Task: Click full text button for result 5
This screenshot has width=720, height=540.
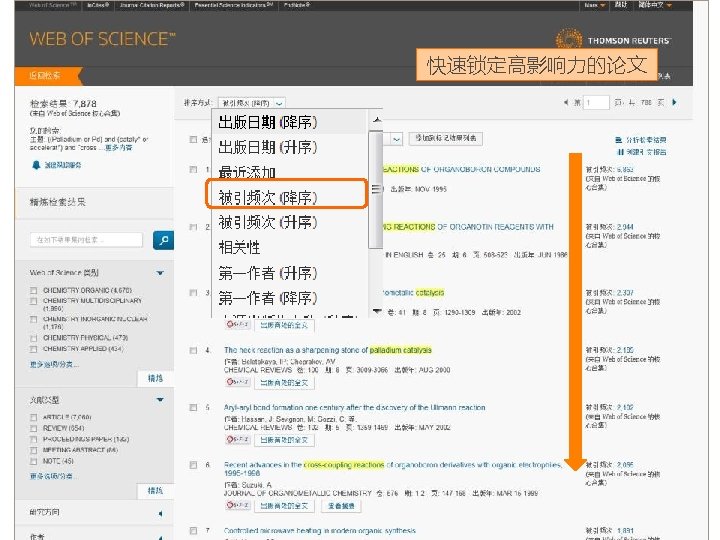Action: pyautogui.click(x=284, y=440)
